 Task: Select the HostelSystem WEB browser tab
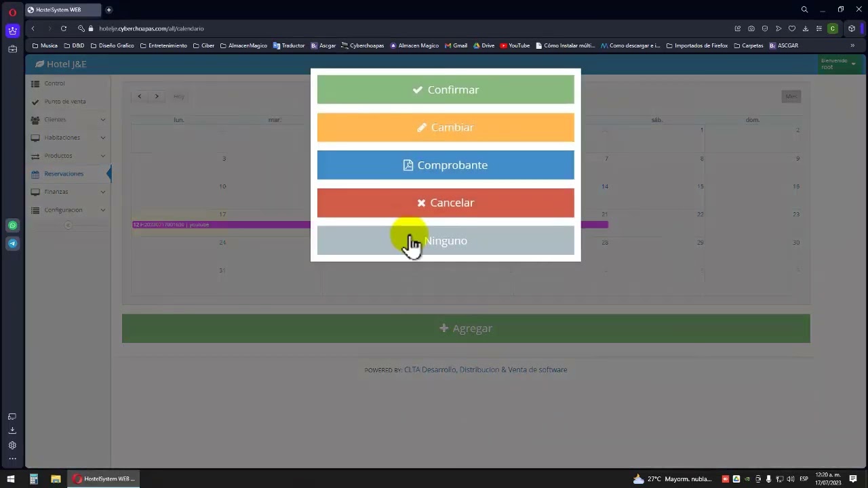pyautogui.click(x=63, y=9)
